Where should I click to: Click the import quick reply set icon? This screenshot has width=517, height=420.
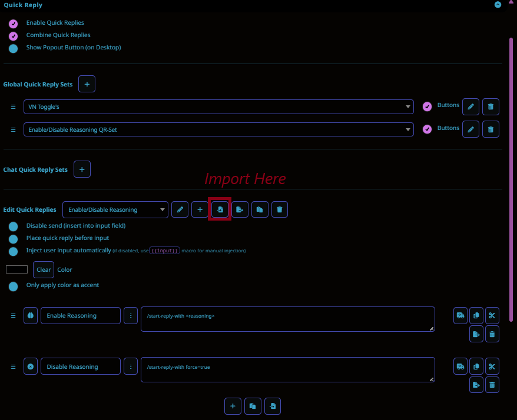(220, 209)
